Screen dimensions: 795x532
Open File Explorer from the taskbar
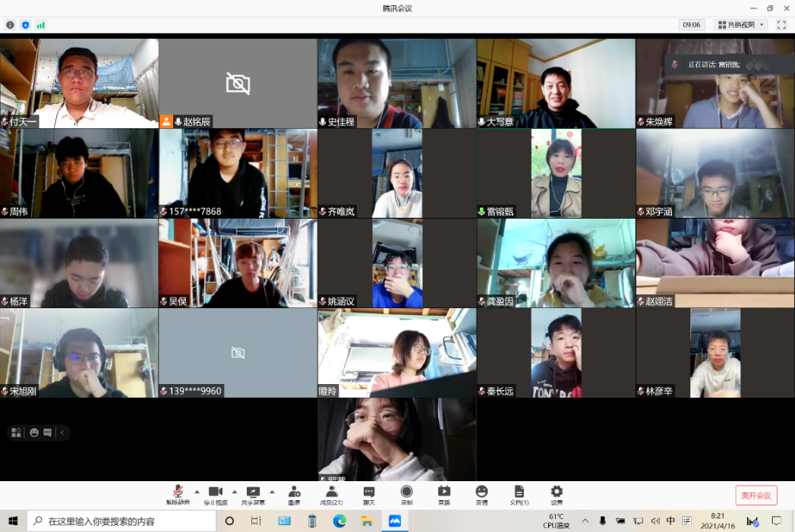[x=367, y=521]
